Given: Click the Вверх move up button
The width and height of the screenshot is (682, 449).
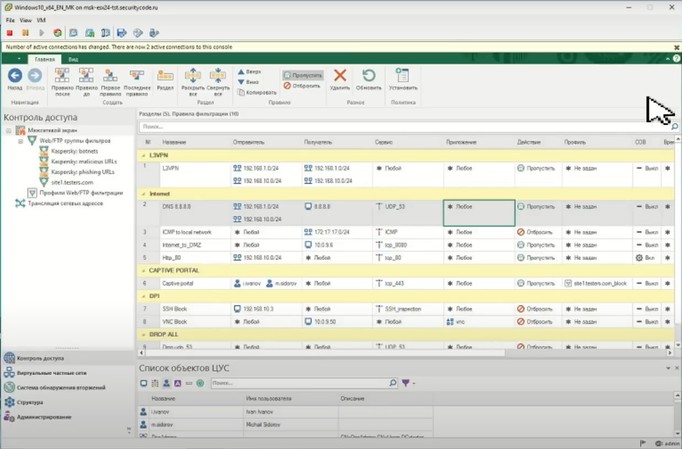Looking at the screenshot, I should click(250, 71).
